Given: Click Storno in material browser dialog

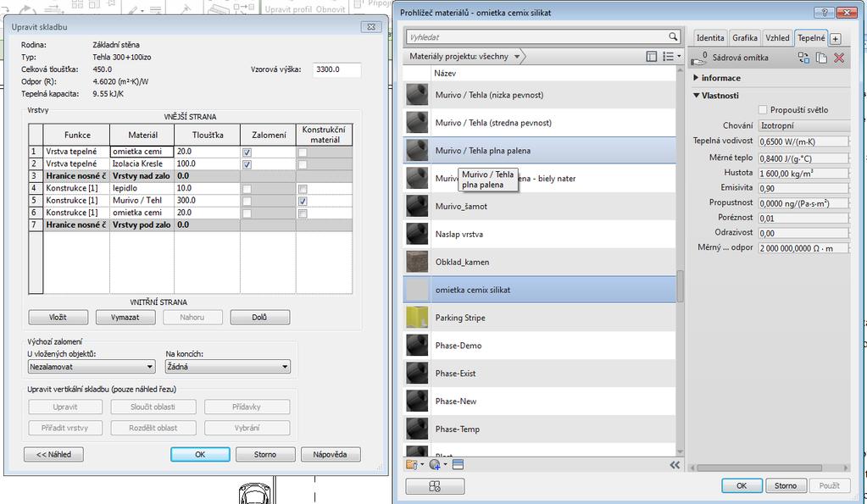Looking at the screenshot, I should click(x=786, y=485).
